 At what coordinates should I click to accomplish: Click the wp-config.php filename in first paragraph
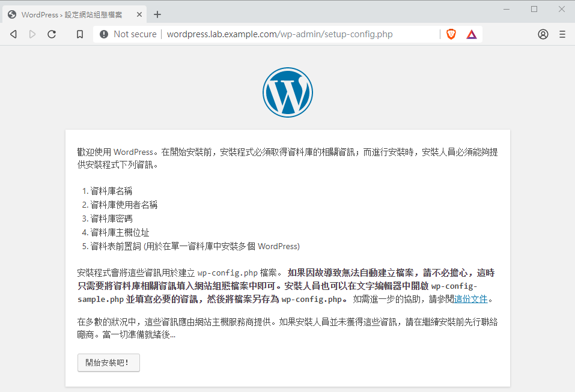(x=227, y=273)
